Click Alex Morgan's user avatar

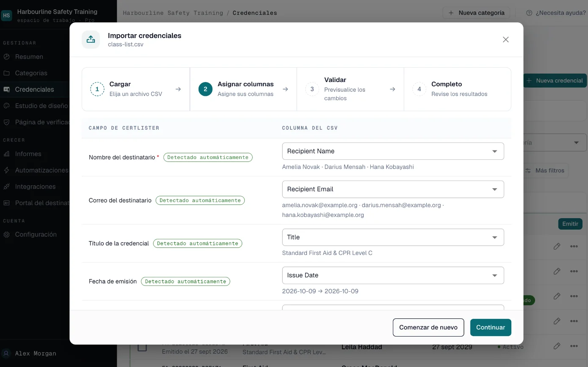point(6,353)
